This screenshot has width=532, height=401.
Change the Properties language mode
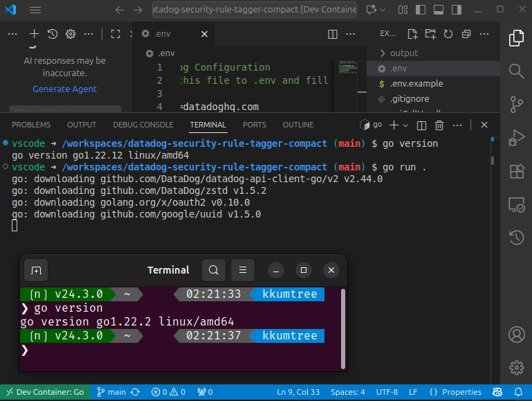[x=455, y=392]
